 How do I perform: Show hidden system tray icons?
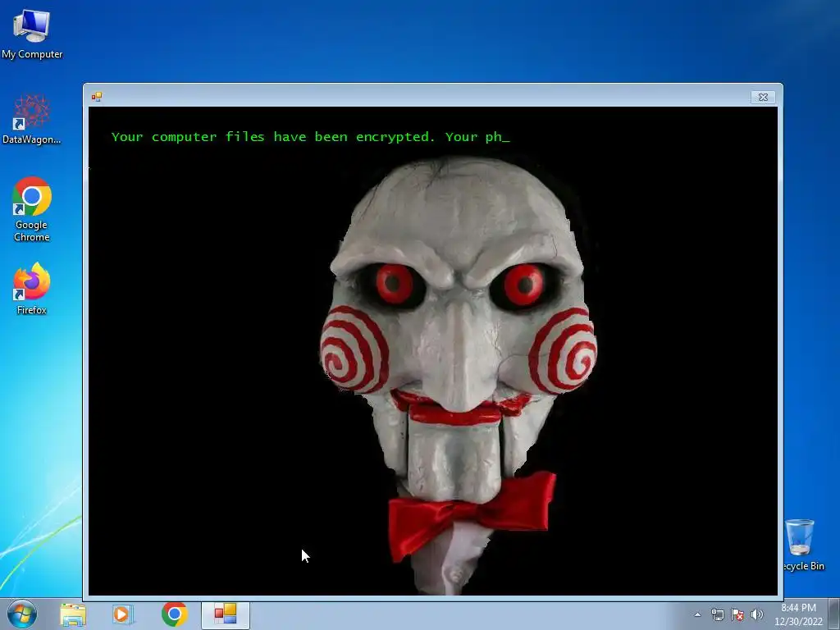tap(697, 614)
